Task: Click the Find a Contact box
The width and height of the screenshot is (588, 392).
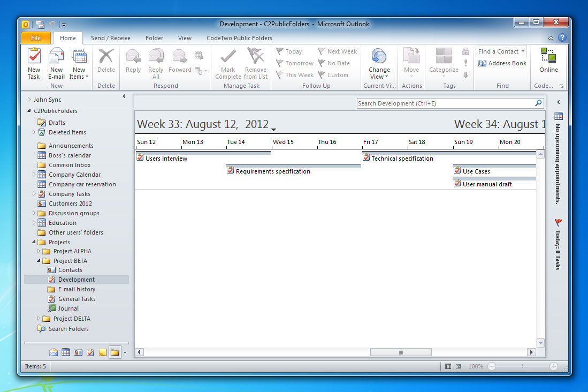Action: (501, 51)
